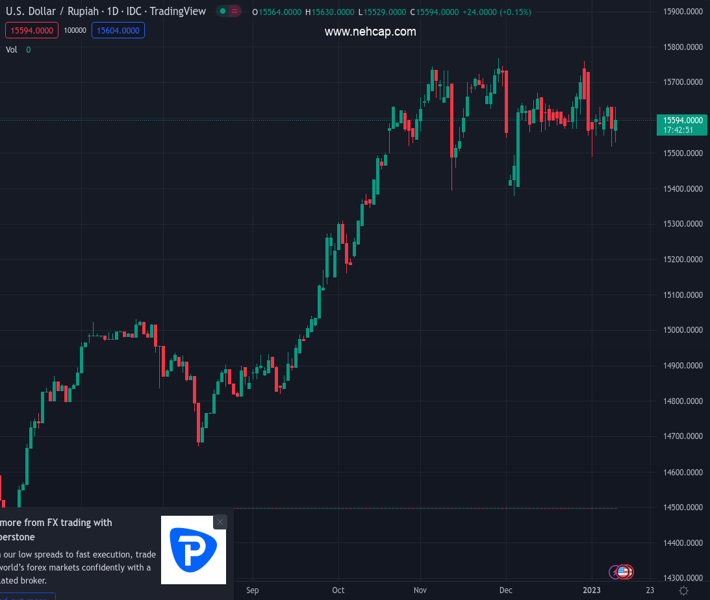Click the Nov label on time axis

click(x=420, y=590)
